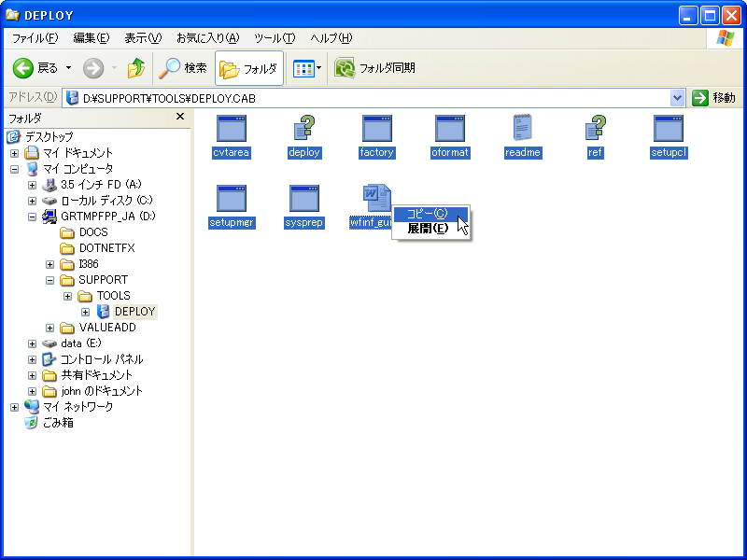
Task: Go back with the 戻る arrow button
Action: tap(35, 68)
